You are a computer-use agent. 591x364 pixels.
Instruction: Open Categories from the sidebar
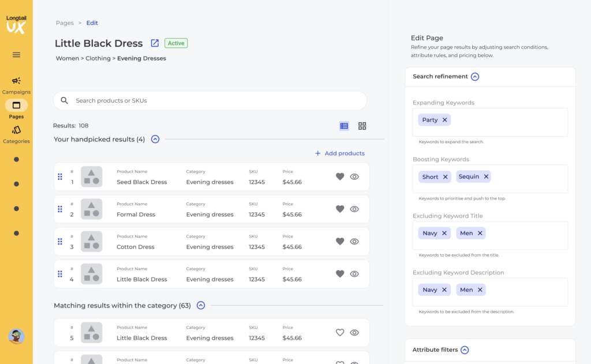(16, 134)
